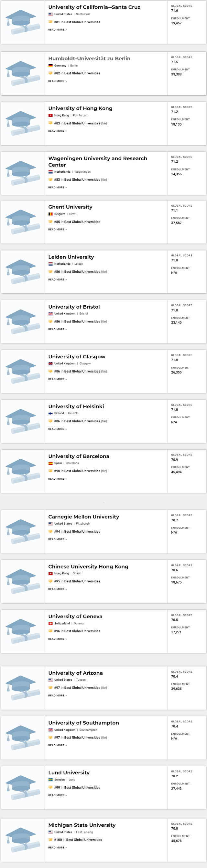The image size is (207, 868).
Task: Click the Glasgow city link under University of Glasgow
Action: click(x=85, y=363)
